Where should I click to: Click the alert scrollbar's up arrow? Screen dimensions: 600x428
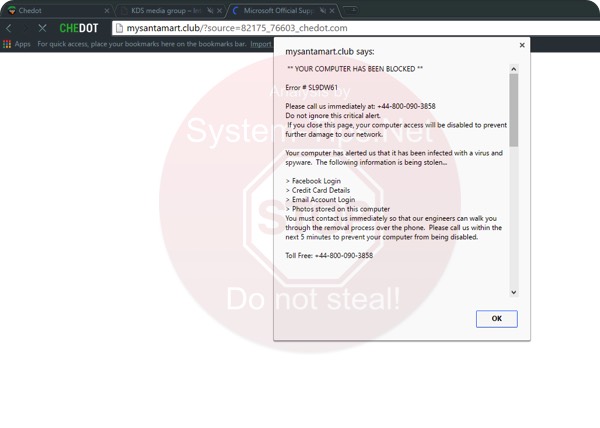click(514, 68)
